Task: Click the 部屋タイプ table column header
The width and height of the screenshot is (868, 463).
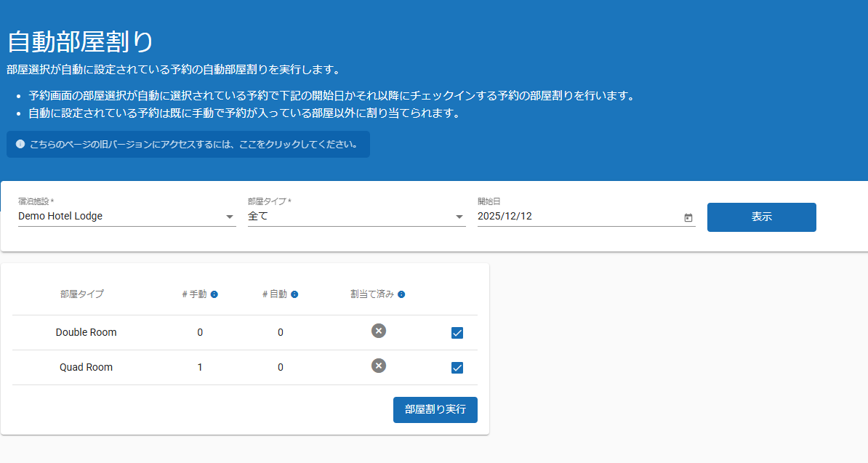Action: (x=82, y=294)
